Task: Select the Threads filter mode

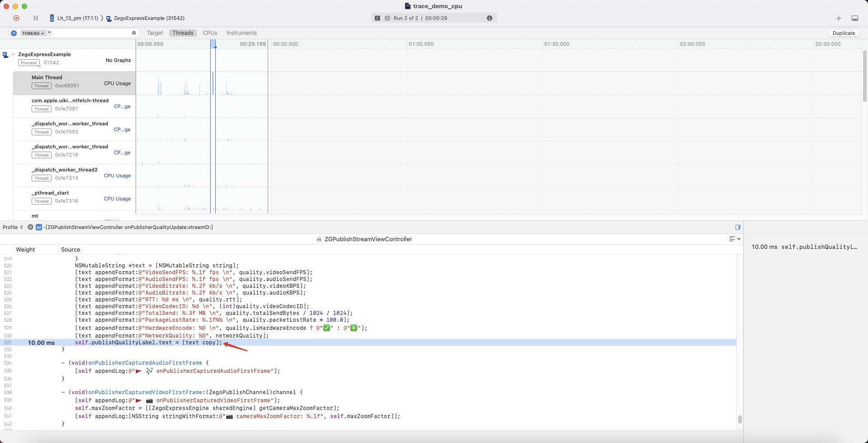Action: click(x=183, y=33)
